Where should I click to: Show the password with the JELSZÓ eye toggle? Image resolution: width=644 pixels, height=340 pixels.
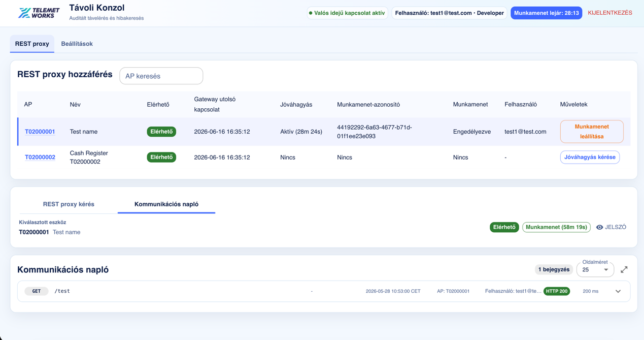[x=611, y=227]
